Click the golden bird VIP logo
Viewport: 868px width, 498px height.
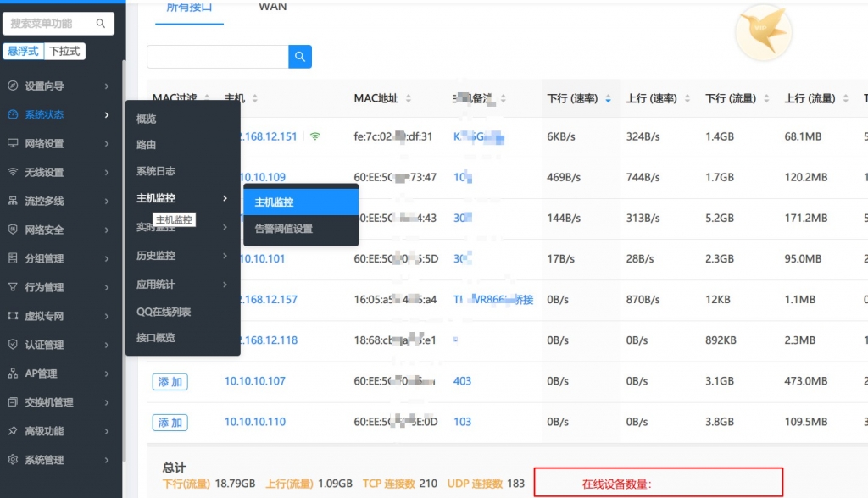click(x=762, y=34)
